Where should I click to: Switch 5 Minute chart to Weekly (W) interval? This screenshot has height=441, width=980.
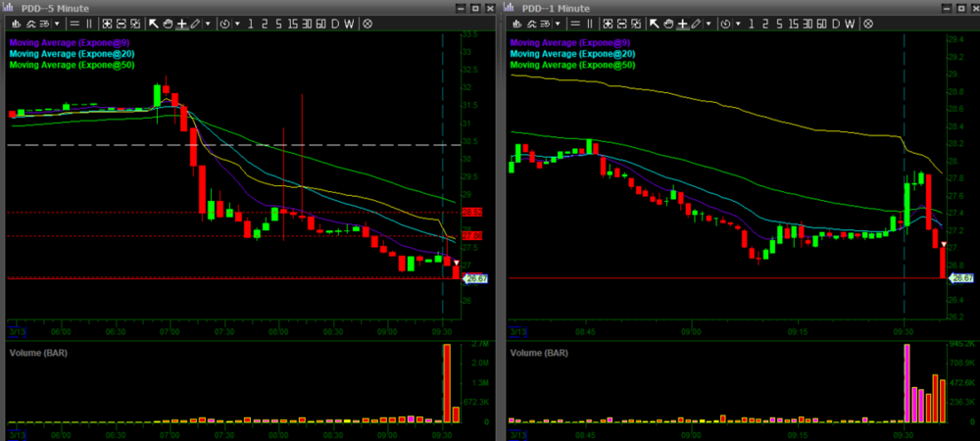350,23
